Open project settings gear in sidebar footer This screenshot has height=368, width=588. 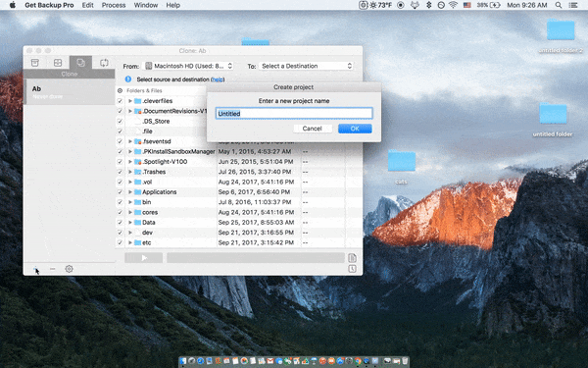pos(69,269)
